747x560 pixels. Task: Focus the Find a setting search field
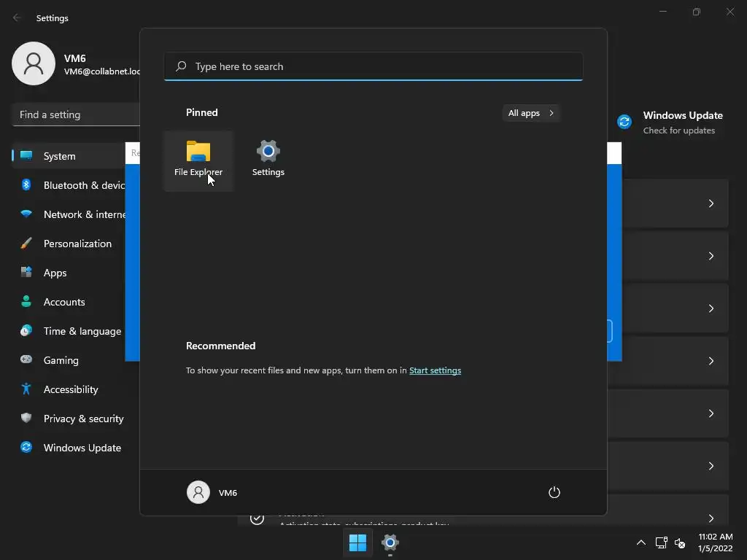(x=76, y=114)
